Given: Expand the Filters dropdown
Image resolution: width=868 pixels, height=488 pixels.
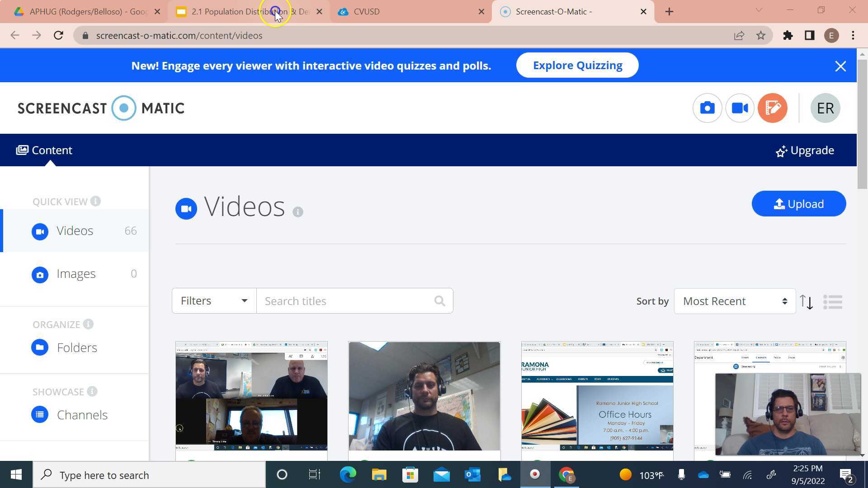Looking at the screenshot, I should click(214, 301).
